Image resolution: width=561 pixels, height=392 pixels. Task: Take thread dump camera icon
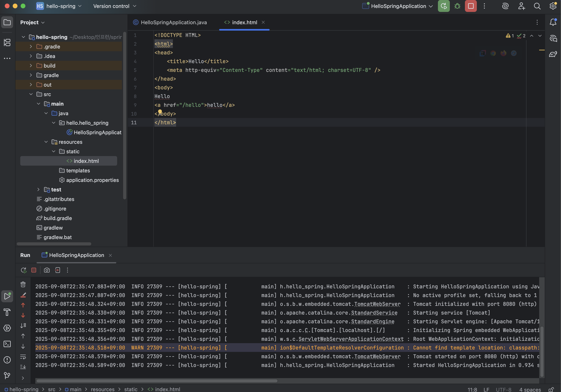(47, 270)
